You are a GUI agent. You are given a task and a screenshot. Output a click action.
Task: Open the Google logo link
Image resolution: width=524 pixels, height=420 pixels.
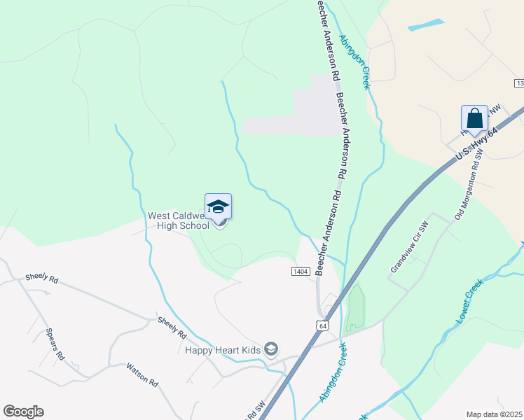[x=23, y=412]
